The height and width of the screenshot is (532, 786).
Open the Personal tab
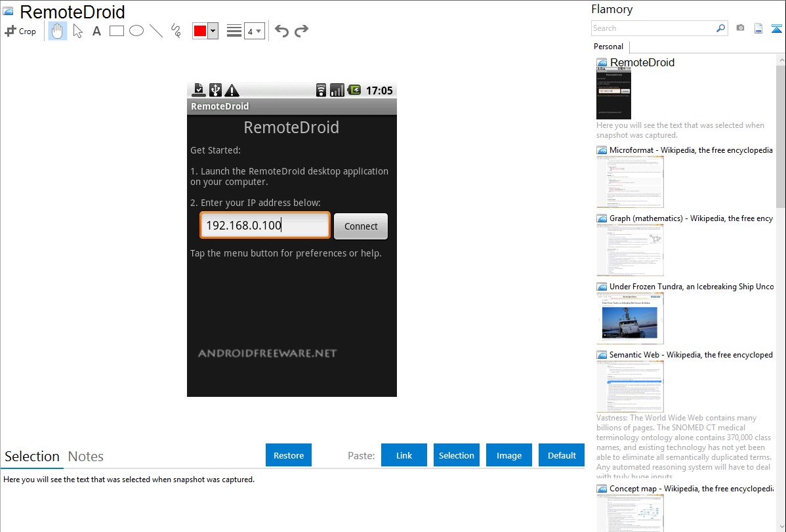pyautogui.click(x=608, y=47)
